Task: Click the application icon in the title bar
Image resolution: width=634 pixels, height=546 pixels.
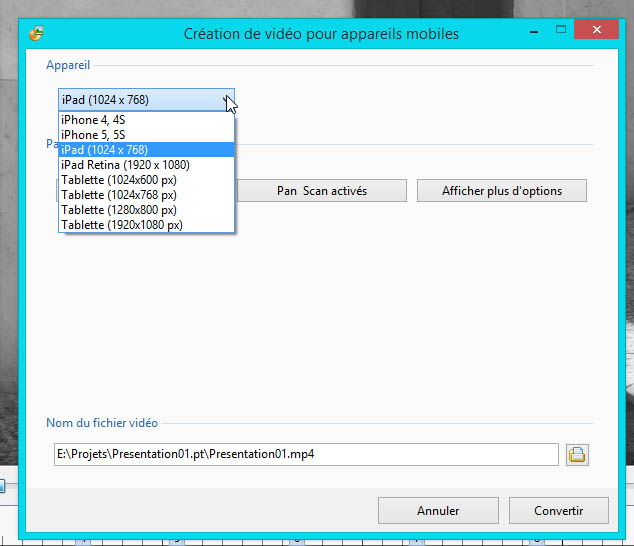Action: [x=37, y=33]
